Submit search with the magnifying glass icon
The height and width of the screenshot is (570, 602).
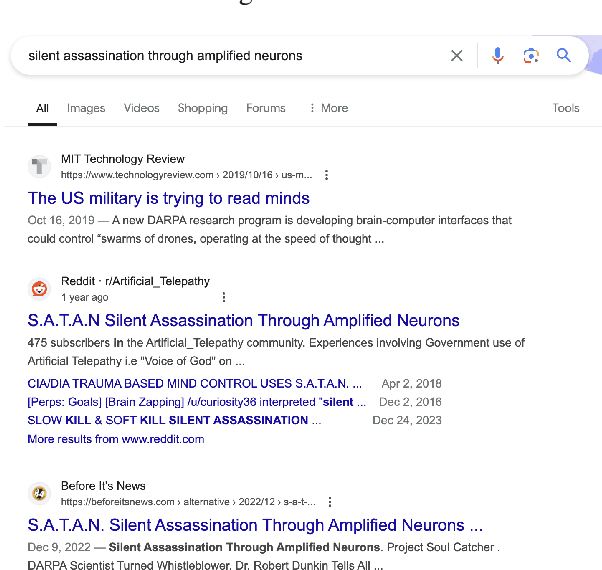pyautogui.click(x=564, y=56)
